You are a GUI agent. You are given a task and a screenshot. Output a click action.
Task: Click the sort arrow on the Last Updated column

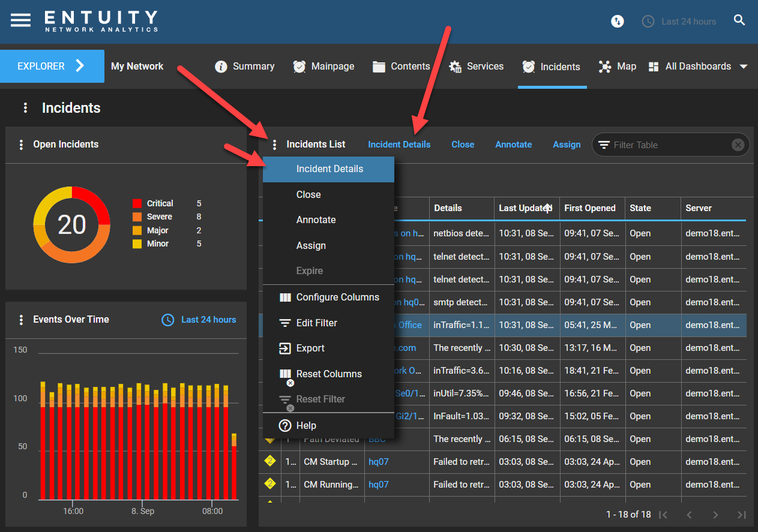[547, 206]
